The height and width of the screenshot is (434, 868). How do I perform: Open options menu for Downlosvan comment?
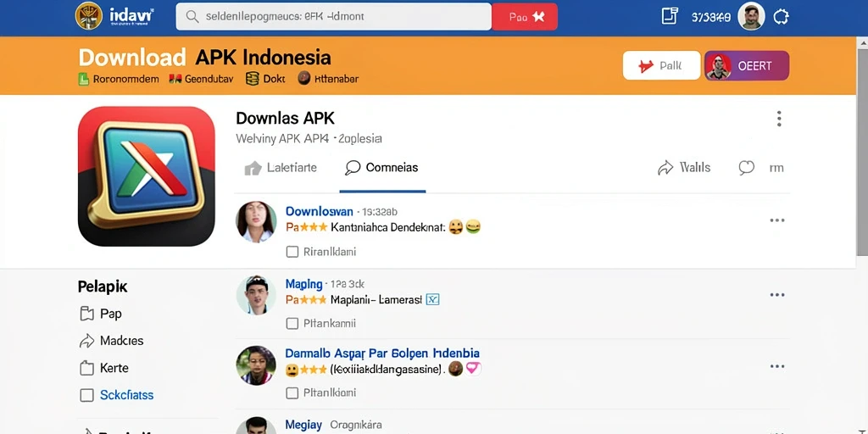coord(777,220)
